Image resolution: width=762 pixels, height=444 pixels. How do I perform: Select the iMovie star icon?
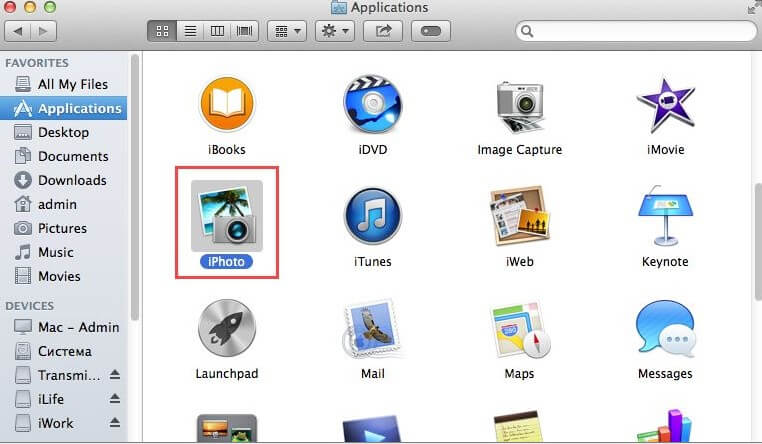click(665, 104)
